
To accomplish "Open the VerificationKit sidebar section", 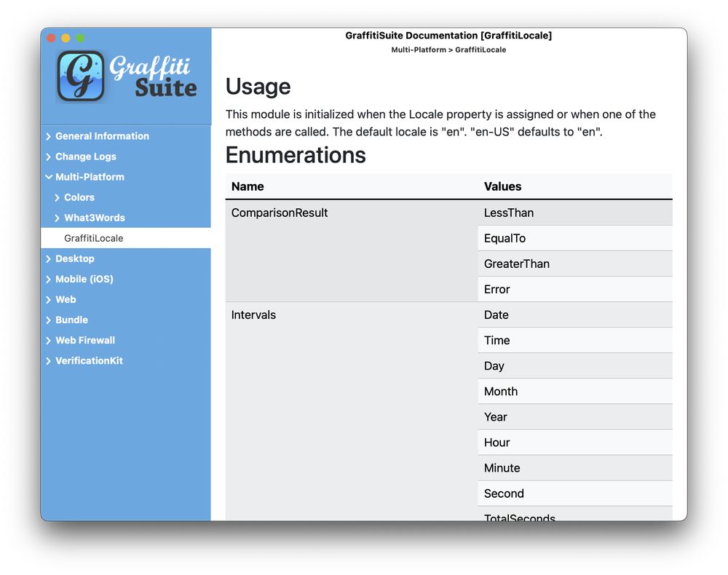I will coord(89,360).
